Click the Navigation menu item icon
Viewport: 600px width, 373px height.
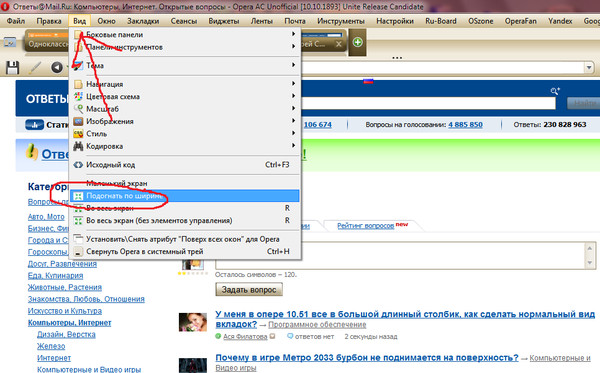point(78,84)
